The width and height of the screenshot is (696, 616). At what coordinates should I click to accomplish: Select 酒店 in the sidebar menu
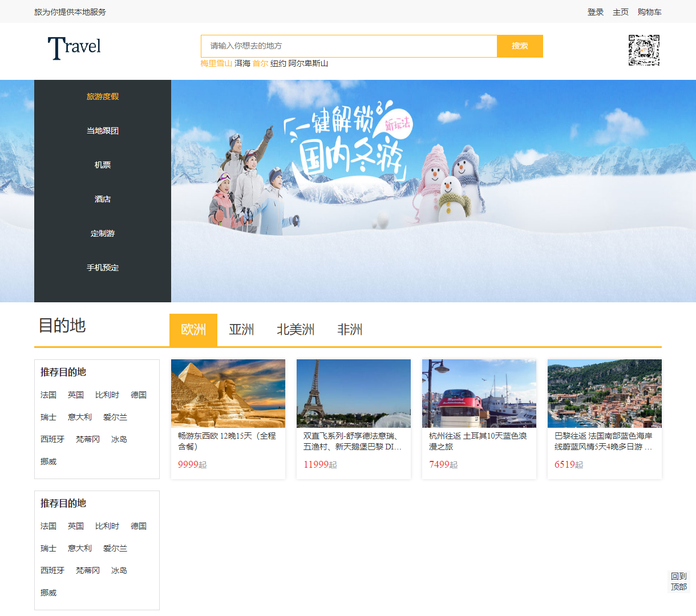(103, 199)
